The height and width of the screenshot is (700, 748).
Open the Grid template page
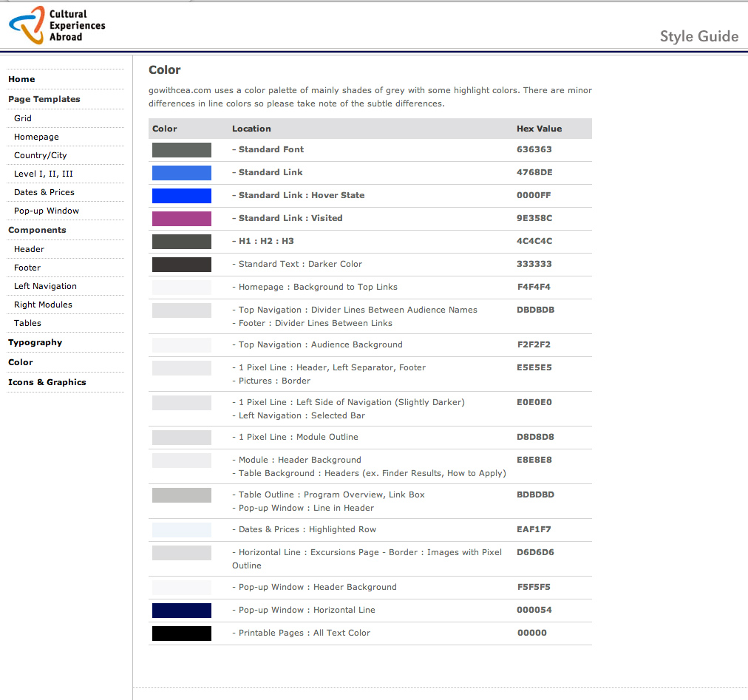tap(23, 118)
